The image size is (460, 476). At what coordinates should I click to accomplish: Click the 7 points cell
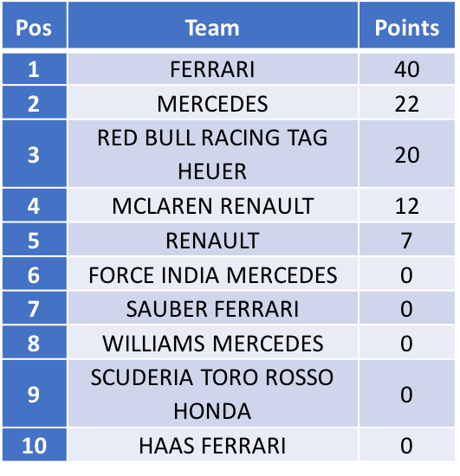coord(407,239)
